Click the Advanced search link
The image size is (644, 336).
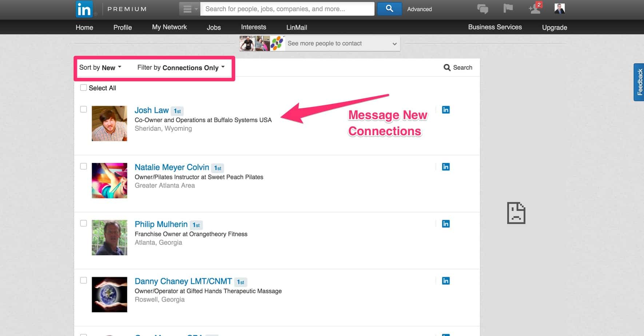(419, 9)
